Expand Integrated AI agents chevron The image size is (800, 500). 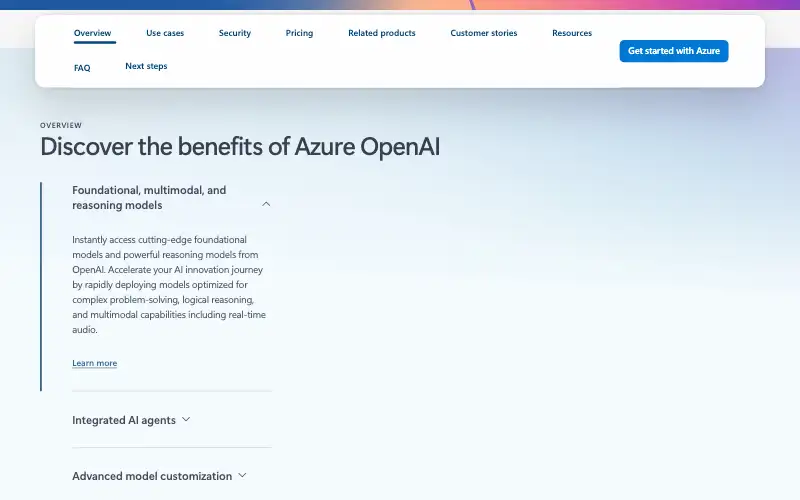pos(186,419)
